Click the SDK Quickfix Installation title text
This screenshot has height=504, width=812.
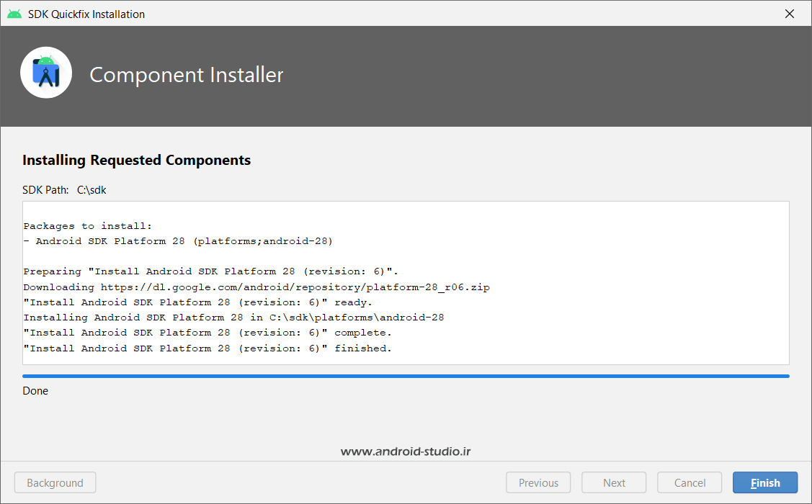point(86,14)
